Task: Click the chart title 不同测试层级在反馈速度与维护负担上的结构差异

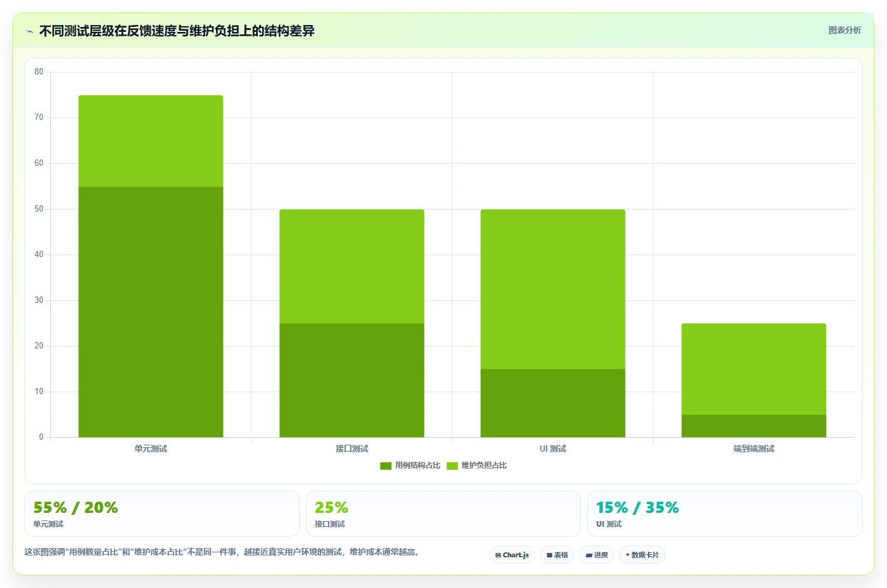Action: (177, 31)
